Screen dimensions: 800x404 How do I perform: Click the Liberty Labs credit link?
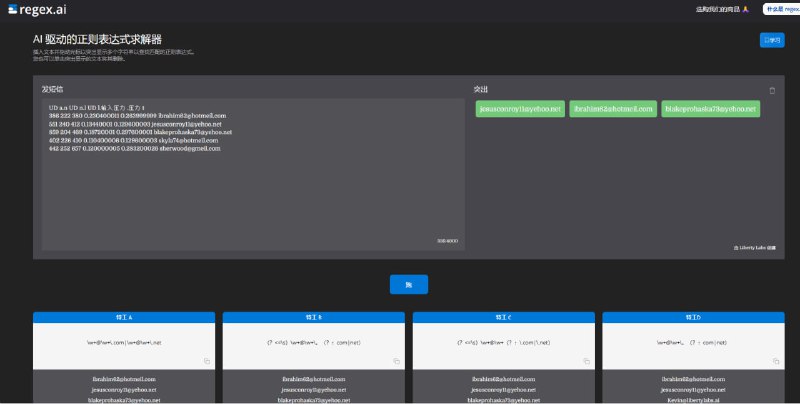click(x=754, y=247)
